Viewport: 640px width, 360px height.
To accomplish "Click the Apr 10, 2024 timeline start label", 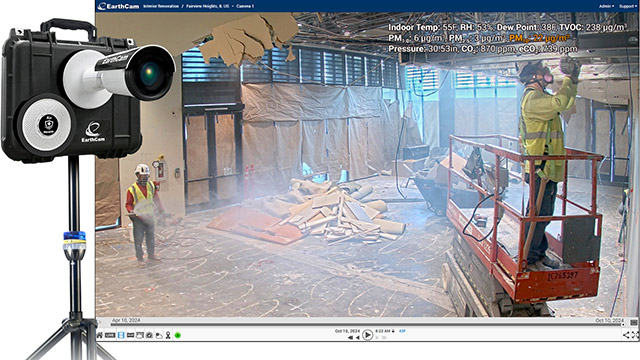I will tap(126, 320).
